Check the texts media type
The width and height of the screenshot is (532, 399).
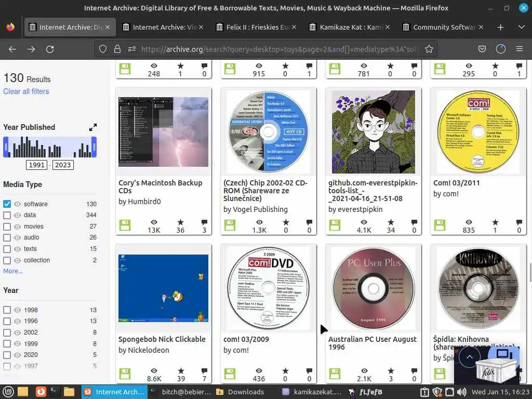(x=7, y=249)
